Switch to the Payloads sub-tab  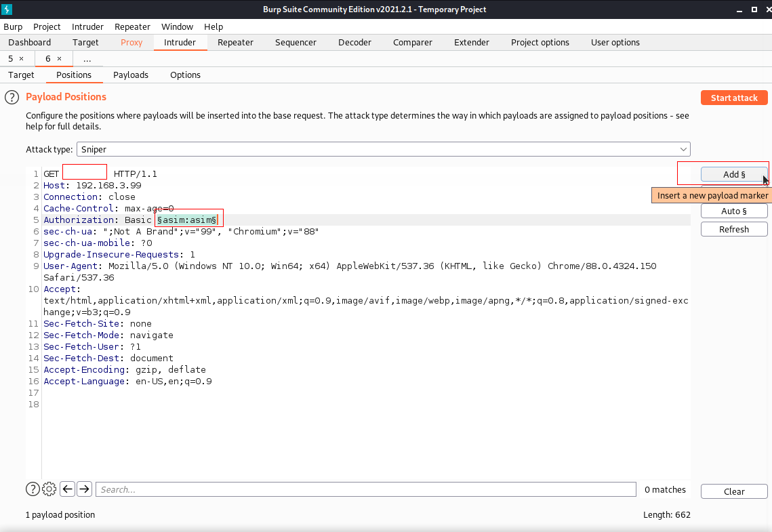click(x=130, y=75)
